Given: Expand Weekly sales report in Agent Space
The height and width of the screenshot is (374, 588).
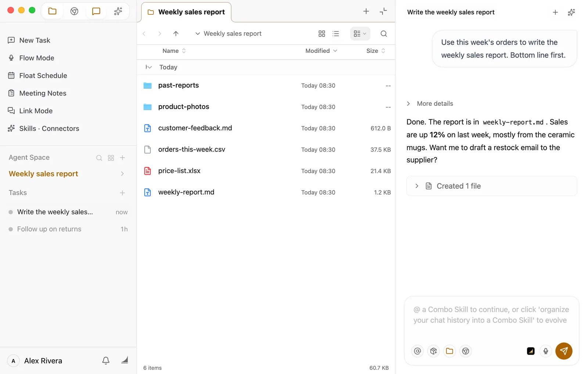Looking at the screenshot, I should tap(122, 174).
